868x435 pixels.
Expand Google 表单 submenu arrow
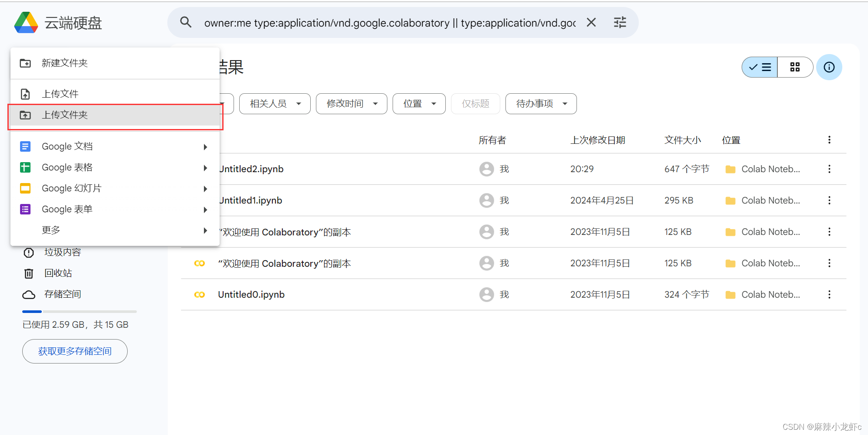click(x=205, y=210)
